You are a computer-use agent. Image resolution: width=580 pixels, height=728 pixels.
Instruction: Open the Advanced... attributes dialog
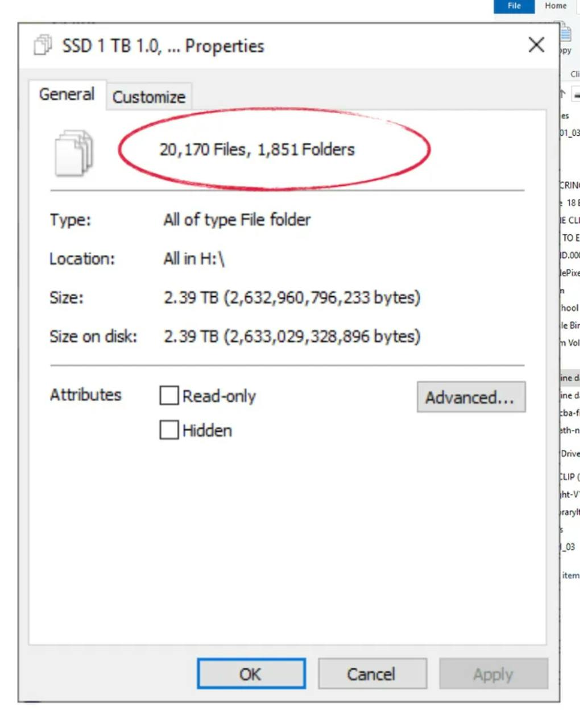click(470, 397)
